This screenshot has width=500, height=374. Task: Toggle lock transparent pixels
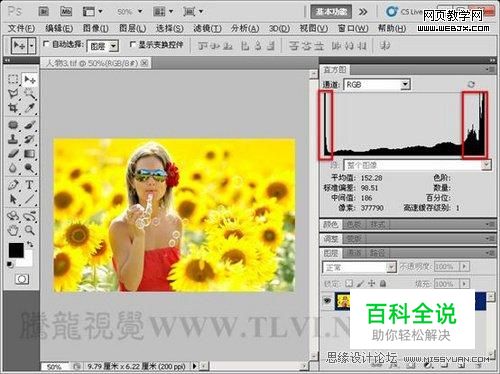click(x=349, y=284)
